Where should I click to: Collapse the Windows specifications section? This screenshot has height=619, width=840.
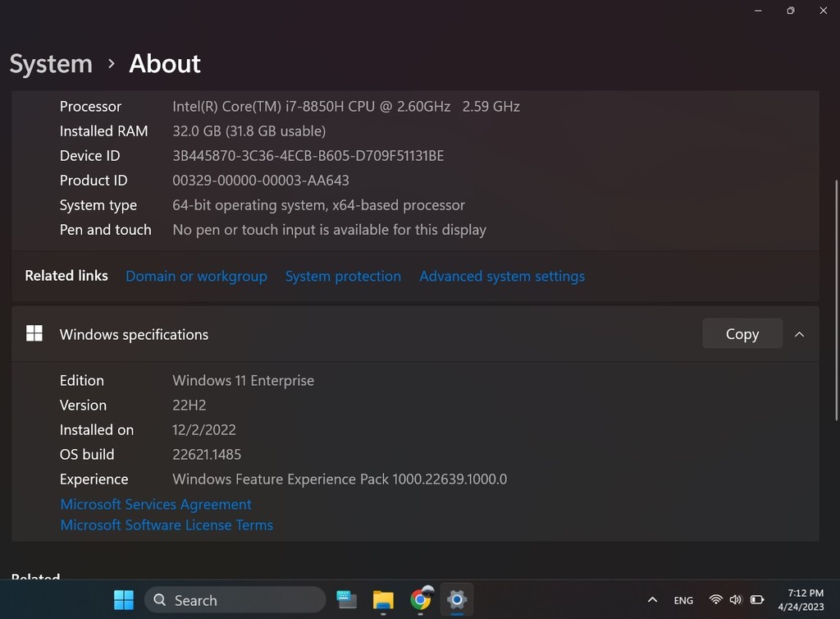(799, 334)
